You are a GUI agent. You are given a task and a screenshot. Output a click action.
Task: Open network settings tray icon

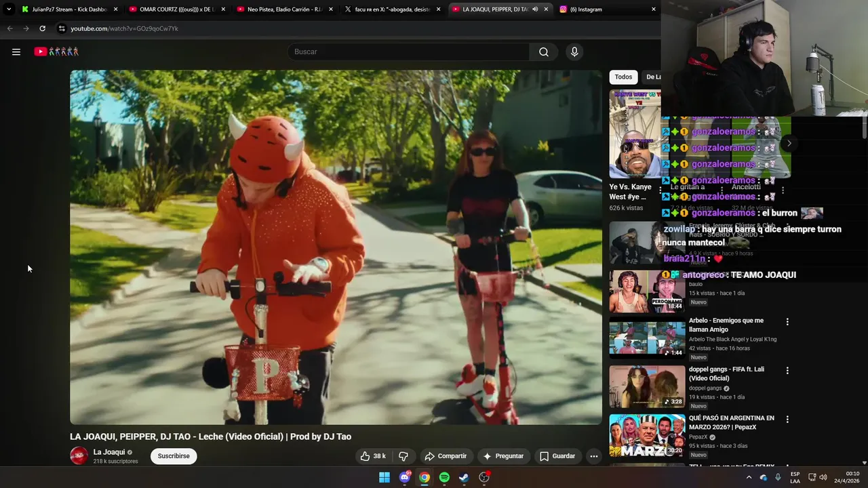812,477
